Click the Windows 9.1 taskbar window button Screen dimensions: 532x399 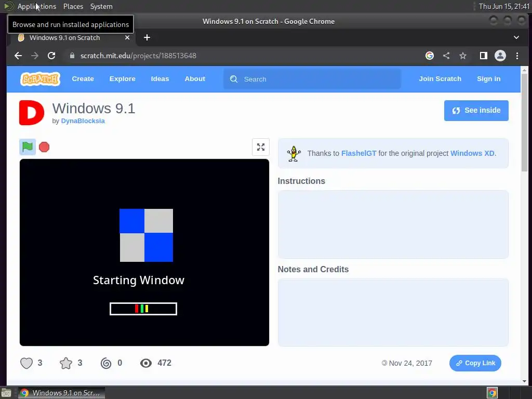[61, 393]
